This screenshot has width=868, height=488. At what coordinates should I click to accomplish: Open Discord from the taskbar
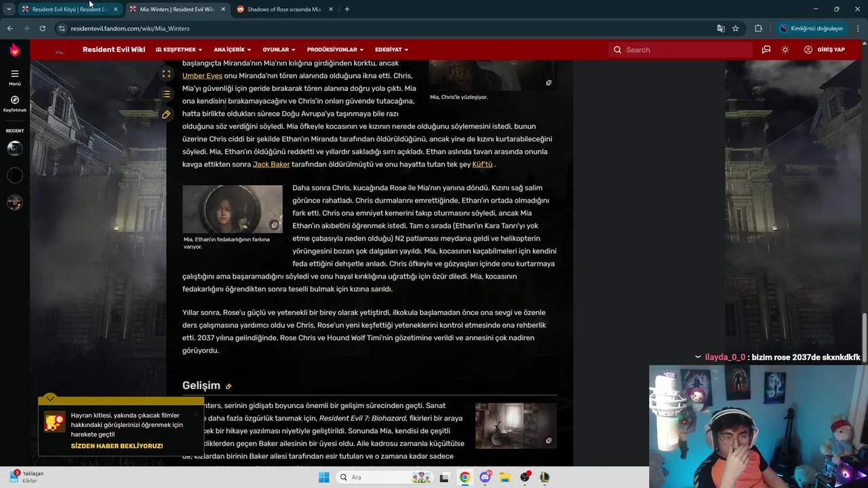click(x=485, y=477)
